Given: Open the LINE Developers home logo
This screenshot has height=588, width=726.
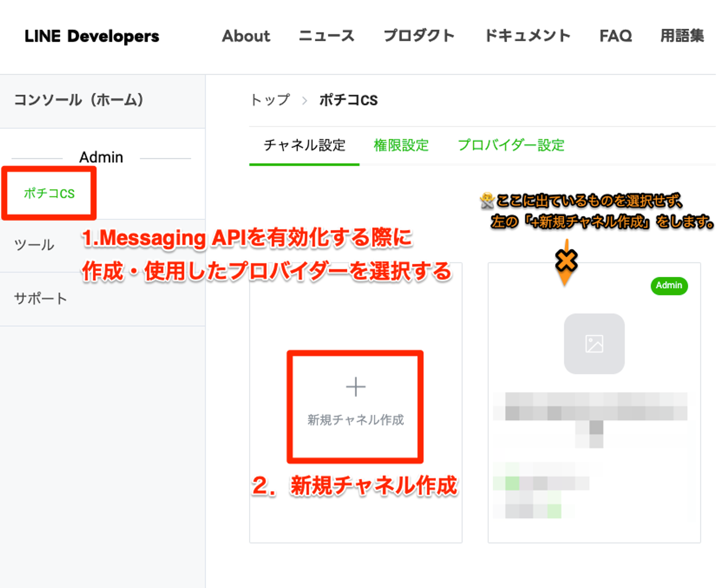Looking at the screenshot, I should [x=92, y=36].
